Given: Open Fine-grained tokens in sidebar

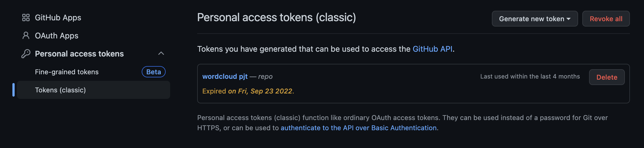Looking at the screenshot, I should 67,72.
